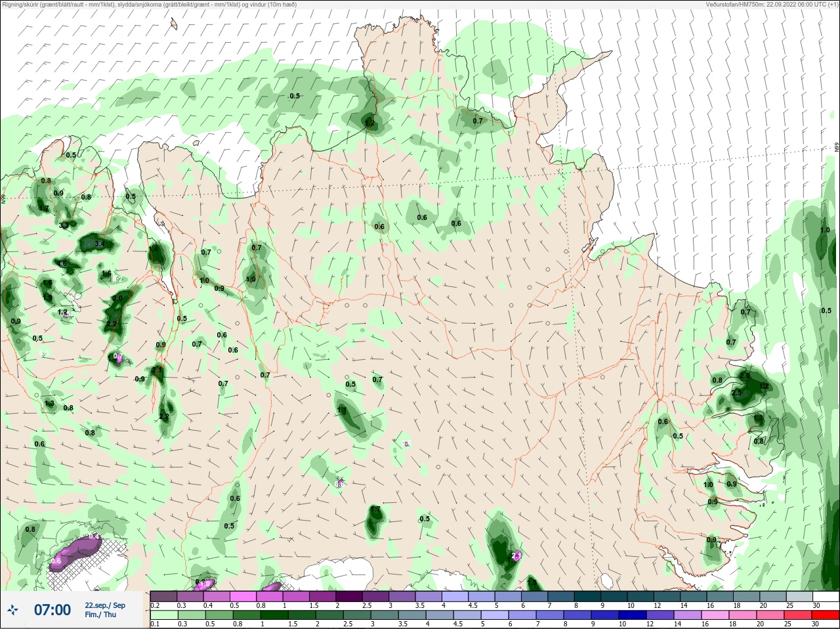Select the 07:00 forecast time label
840x629 pixels.
click(x=52, y=610)
